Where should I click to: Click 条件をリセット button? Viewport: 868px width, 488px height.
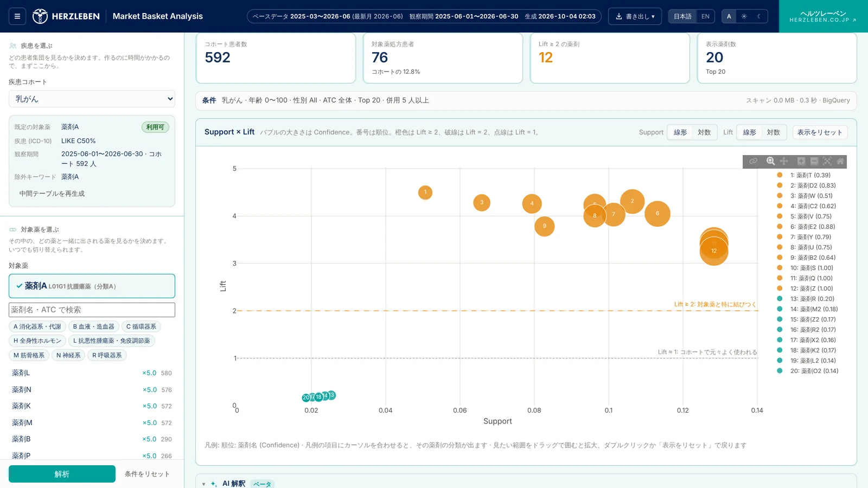point(147,474)
